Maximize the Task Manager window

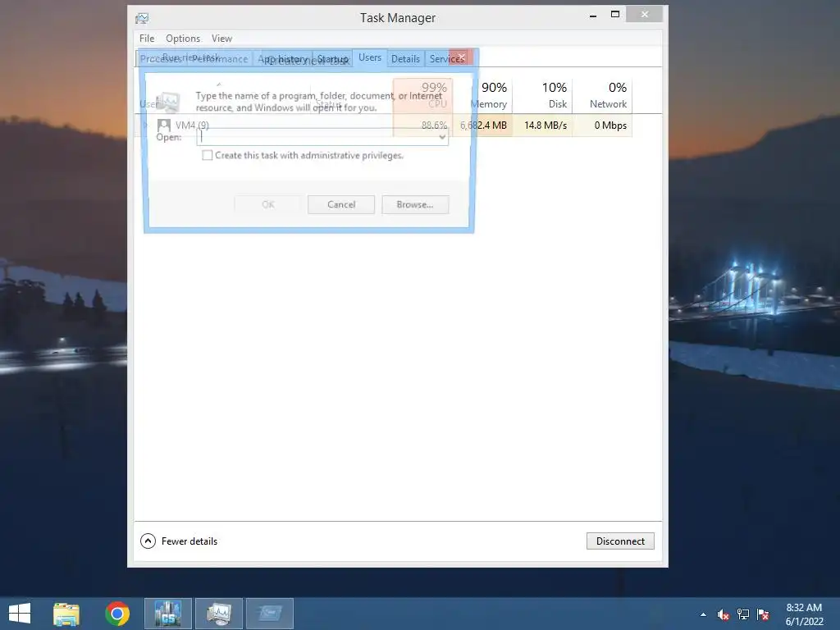click(615, 15)
